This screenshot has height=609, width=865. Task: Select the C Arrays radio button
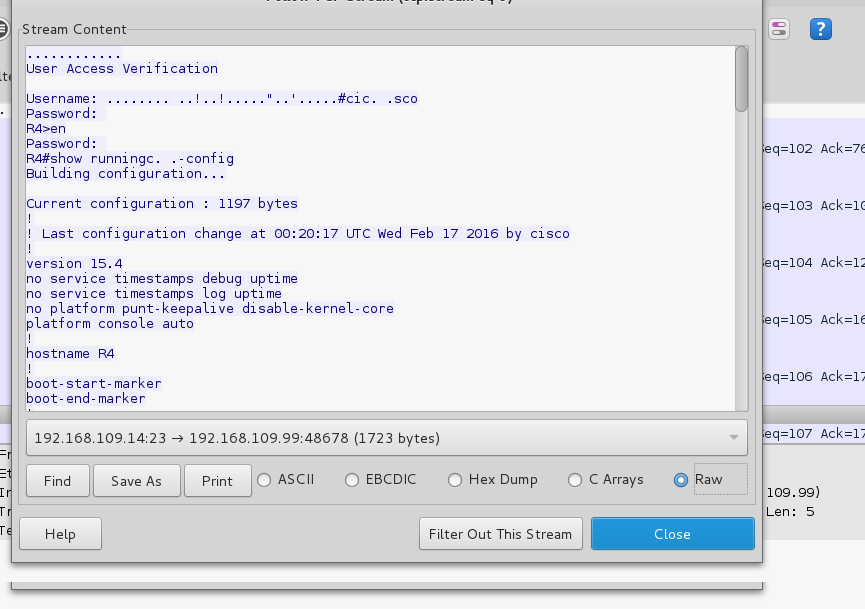[x=575, y=480]
